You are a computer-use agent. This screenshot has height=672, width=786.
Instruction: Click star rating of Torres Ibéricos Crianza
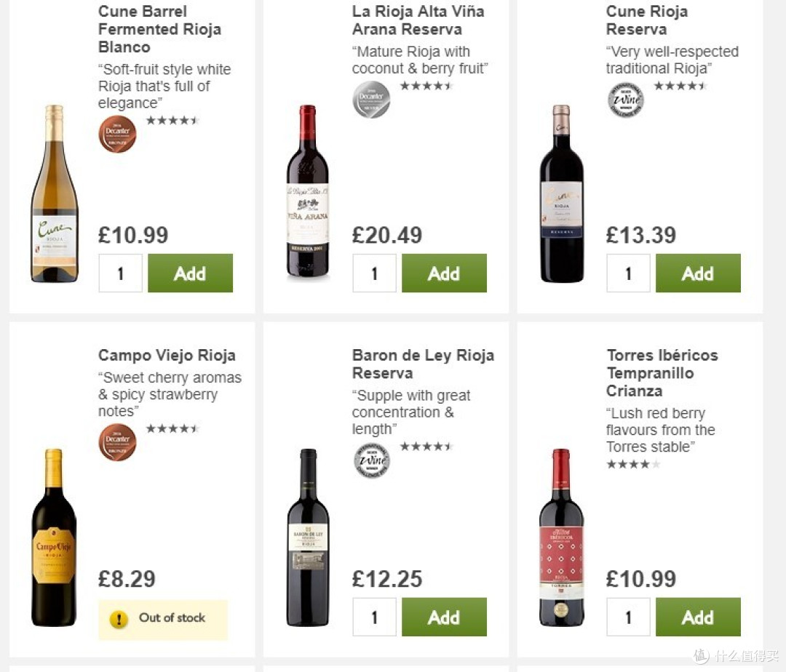click(633, 464)
